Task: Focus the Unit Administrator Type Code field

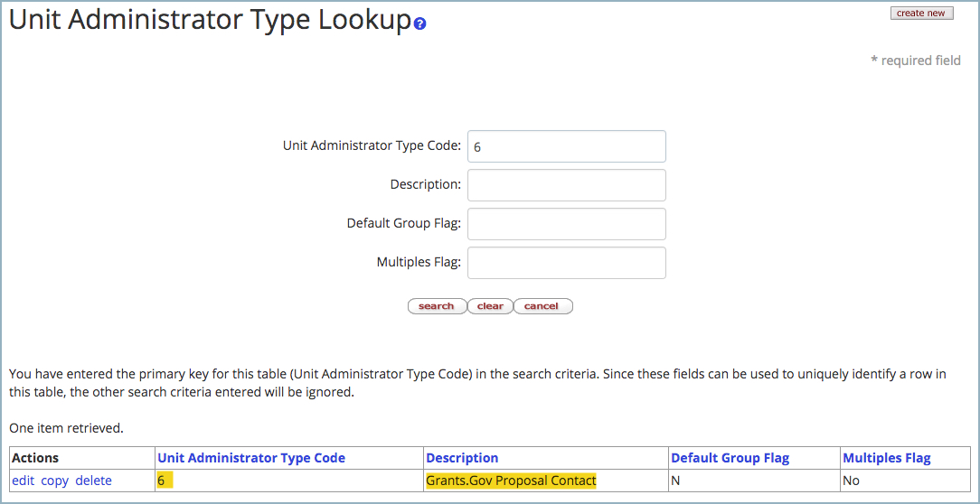Action: pos(566,146)
